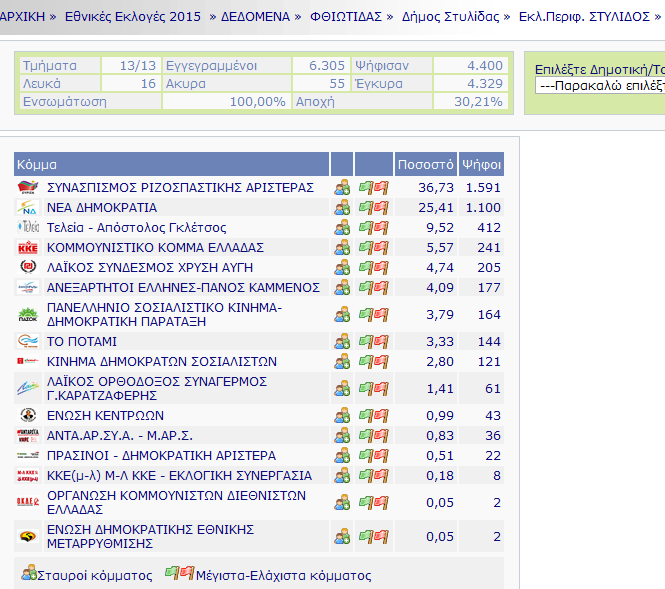Select party name ΤΟ ΠΟΤΑΜΙ

(81, 341)
